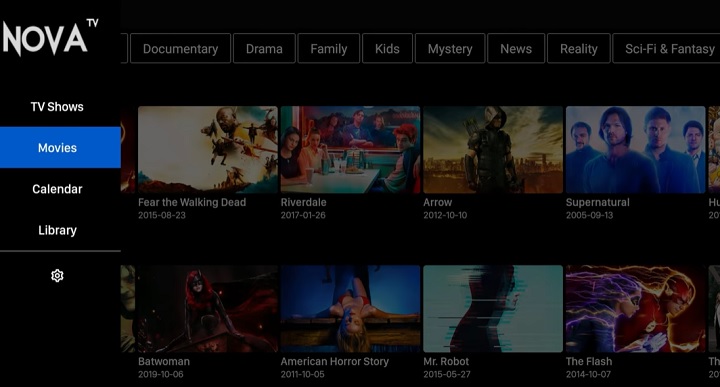Click the Arrow title text
The height and width of the screenshot is (387, 720).
click(438, 202)
